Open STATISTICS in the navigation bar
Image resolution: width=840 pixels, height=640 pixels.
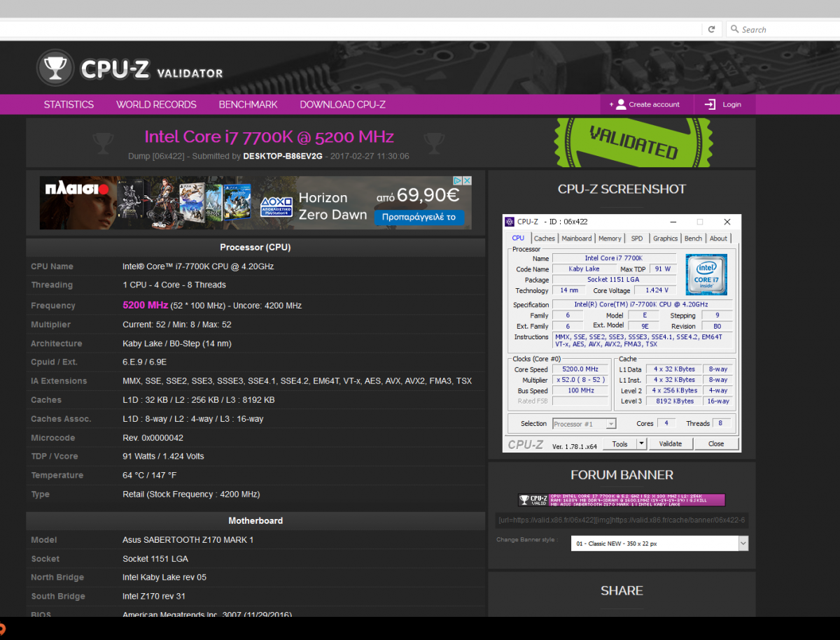point(69,104)
